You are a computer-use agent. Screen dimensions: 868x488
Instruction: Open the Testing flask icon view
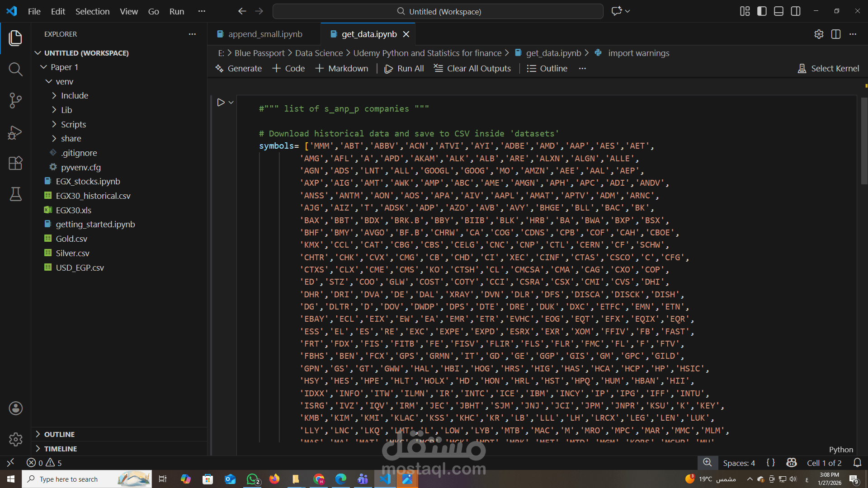[x=15, y=194]
